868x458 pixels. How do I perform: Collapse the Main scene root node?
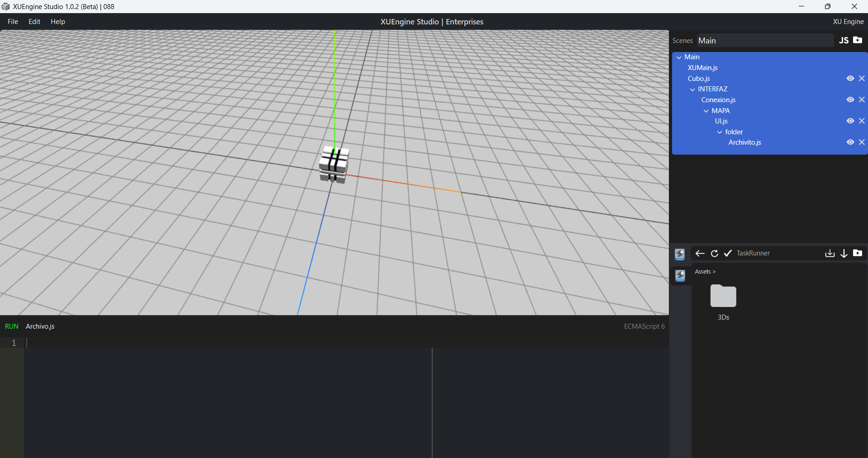679,57
